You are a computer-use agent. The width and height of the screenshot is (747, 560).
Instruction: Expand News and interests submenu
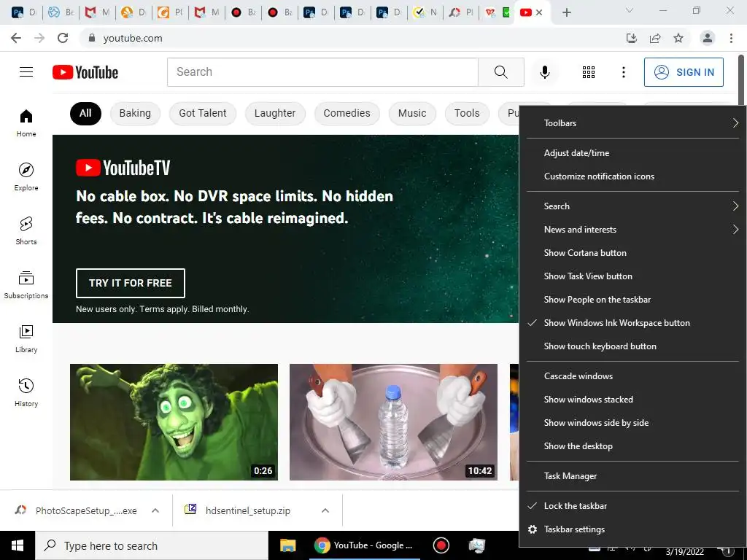(x=633, y=230)
